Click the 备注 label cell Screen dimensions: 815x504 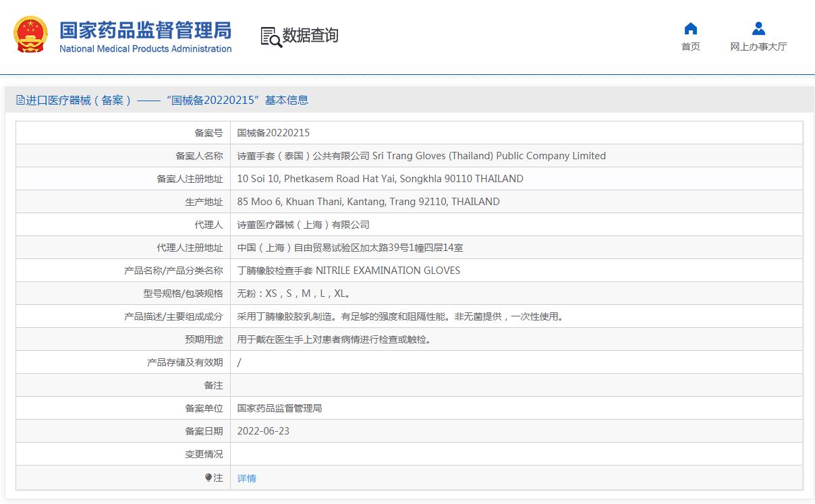(x=123, y=385)
